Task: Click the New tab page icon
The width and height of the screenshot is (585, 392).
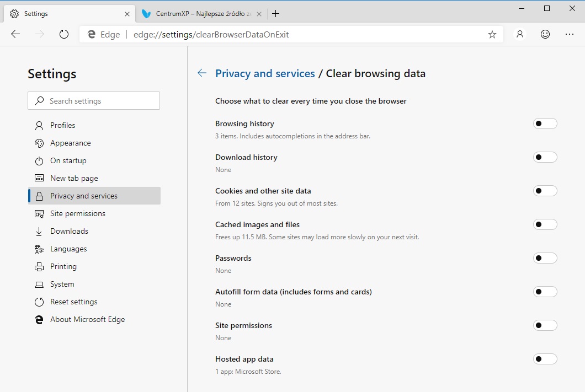Action: pos(39,178)
